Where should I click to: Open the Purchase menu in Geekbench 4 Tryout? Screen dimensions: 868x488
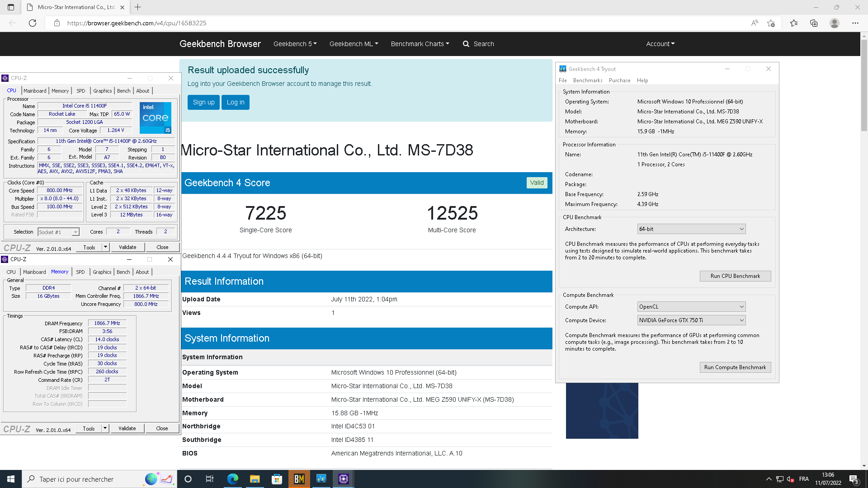pyautogui.click(x=619, y=80)
